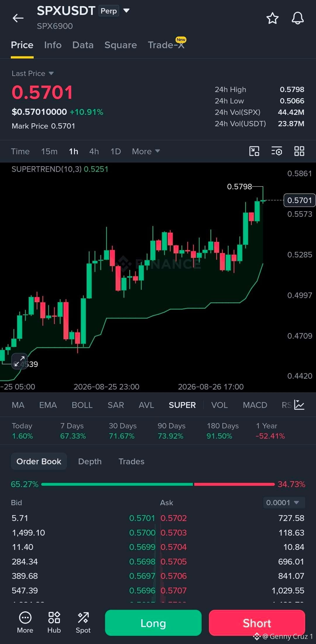Expand SPXUSDT pair selector arrow
Screen dimensions: 316x644
click(x=126, y=11)
